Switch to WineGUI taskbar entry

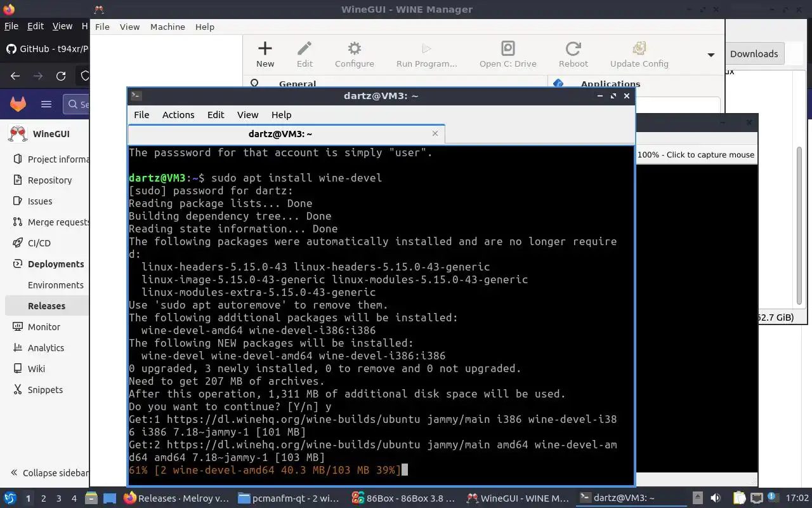click(518, 498)
